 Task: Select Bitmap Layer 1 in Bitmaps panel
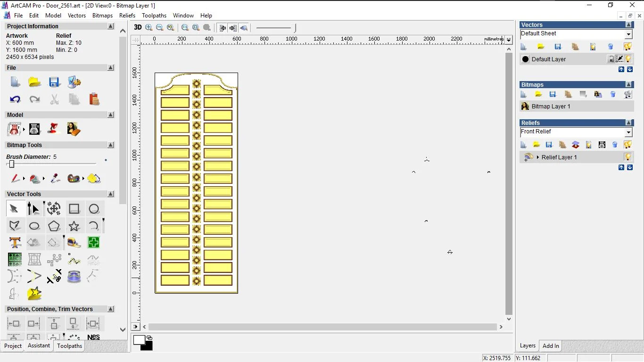(x=551, y=107)
